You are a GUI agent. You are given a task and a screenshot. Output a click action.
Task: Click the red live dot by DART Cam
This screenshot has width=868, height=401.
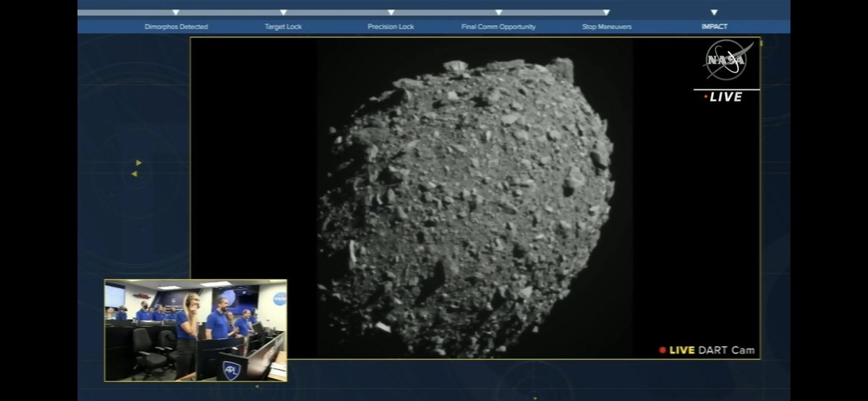pyautogui.click(x=663, y=350)
